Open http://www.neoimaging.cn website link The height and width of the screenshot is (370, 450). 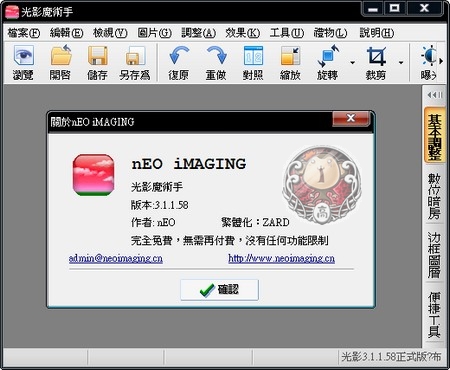[x=281, y=259]
